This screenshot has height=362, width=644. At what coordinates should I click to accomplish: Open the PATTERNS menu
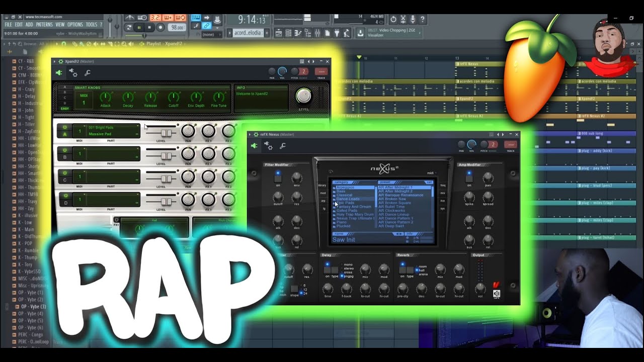pos(44,24)
